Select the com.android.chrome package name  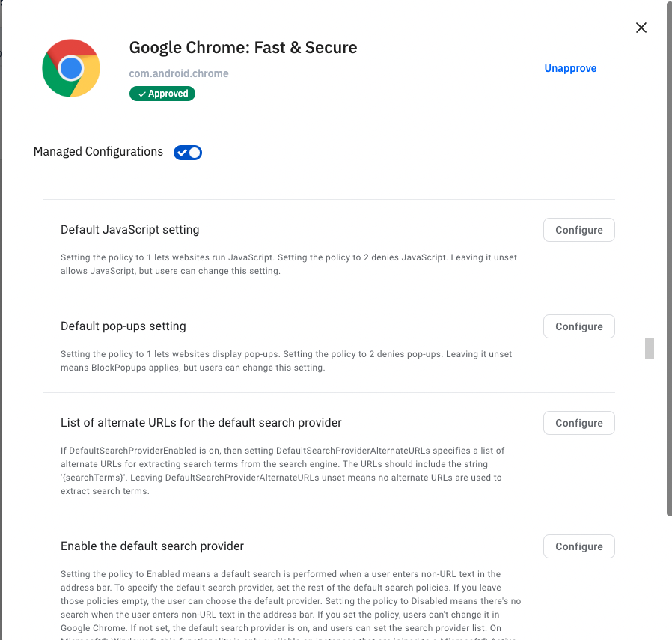pyautogui.click(x=179, y=73)
